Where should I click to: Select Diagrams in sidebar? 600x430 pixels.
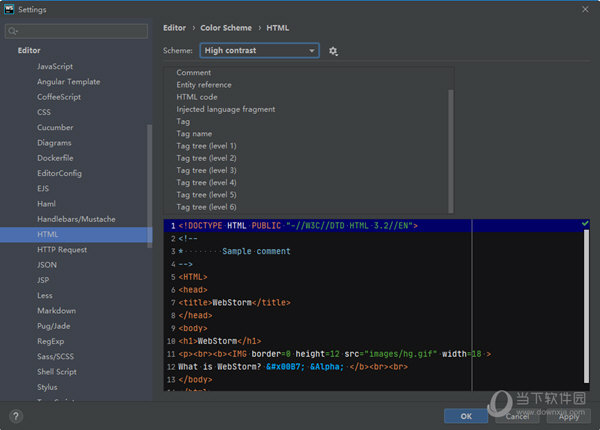[x=54, y=143]
